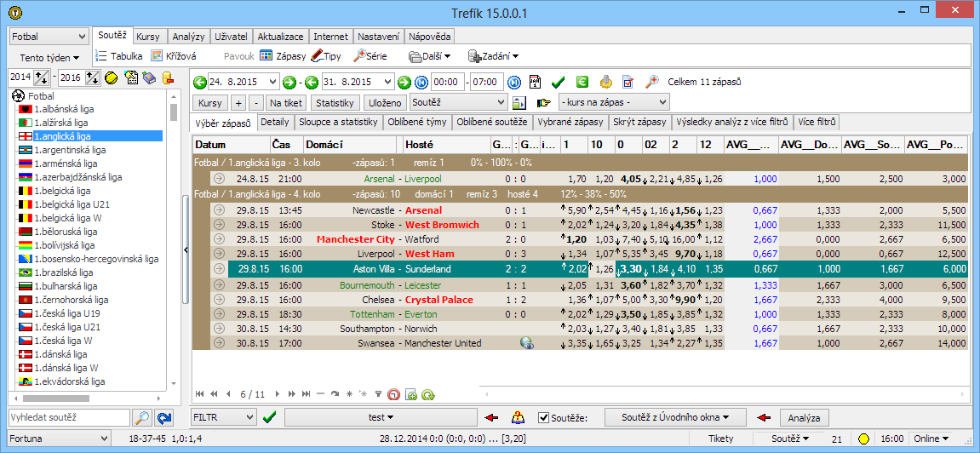Click the export icon next to Soutěž combo
The height and width of the screenshot is (453, 980).
(x=520, y=102)
